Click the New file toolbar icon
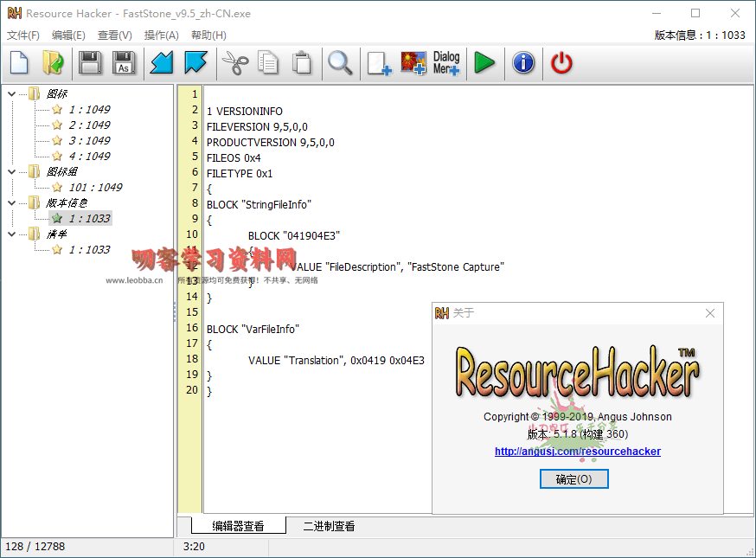Image resolution: width=756 pixels, height=558 pixels. pos(19,63)
